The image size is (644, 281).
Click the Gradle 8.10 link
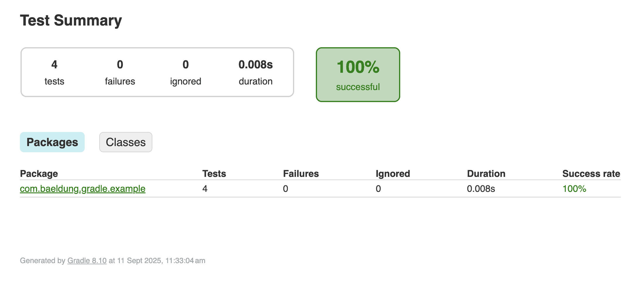click(x=86, y=260)
